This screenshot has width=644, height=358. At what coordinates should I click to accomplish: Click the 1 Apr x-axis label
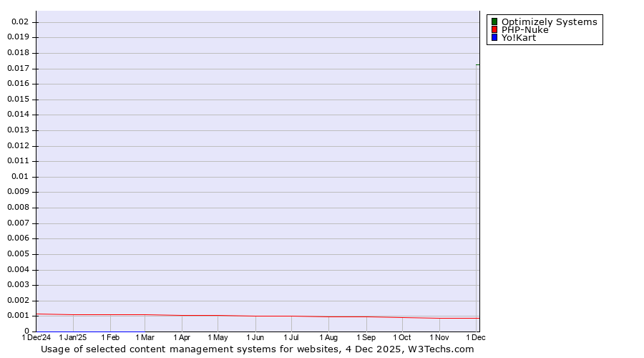point(182,337)
